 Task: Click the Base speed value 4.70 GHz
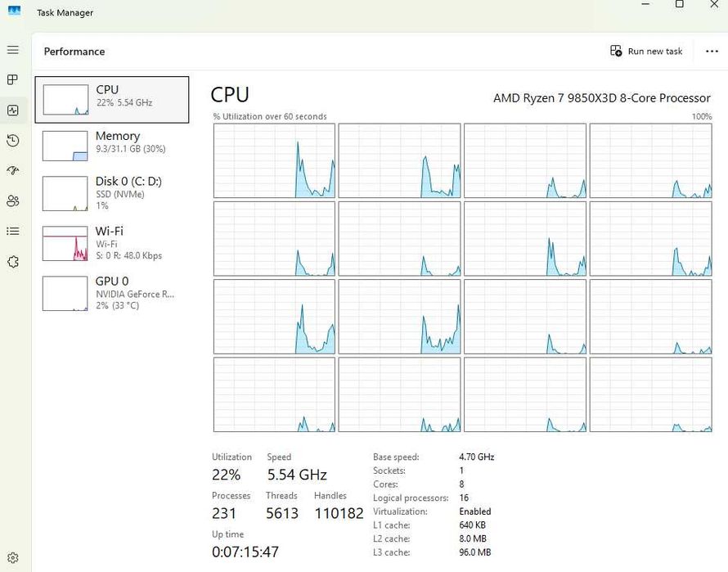pos(477,457)
